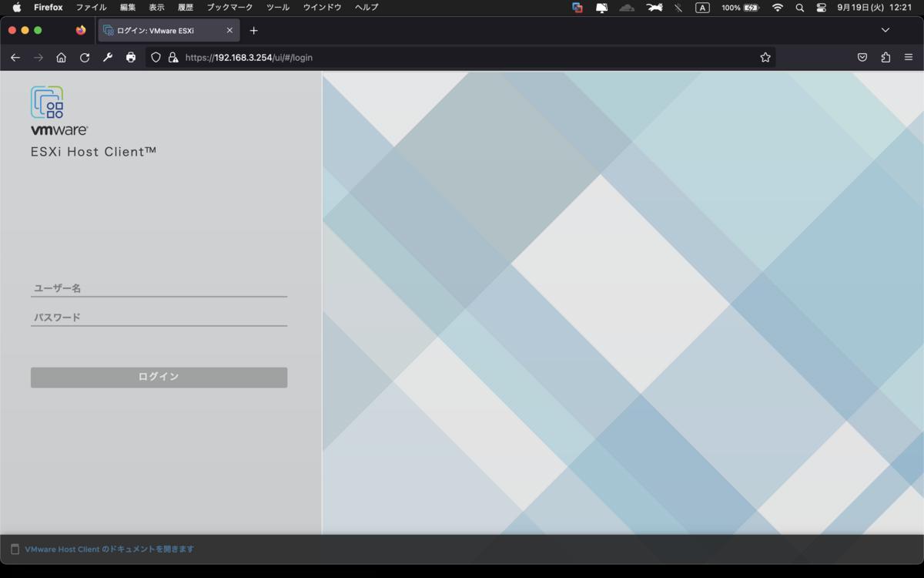Screen dimensions: 924x578
Task: Click the ユーザー名 username field
Action: point(159,288)
